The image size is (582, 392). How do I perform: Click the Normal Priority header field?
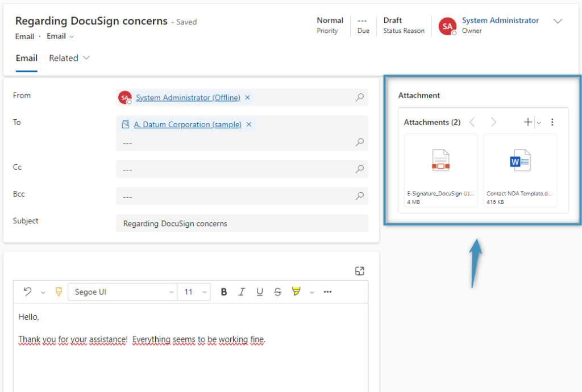click(x=330, y=25)
